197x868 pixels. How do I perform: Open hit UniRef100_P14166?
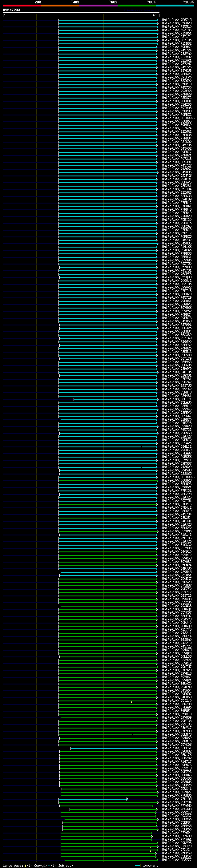coord(176,247)
